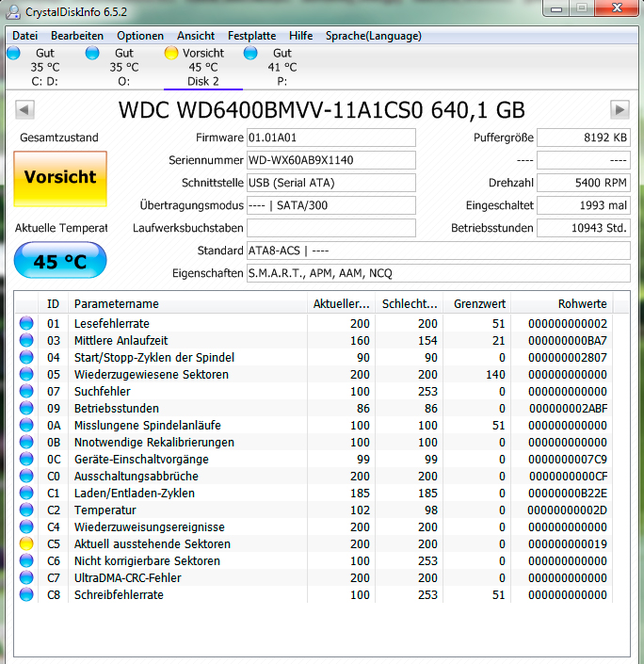Click the Drehzahl value 5400 RPM

[584, 183]
